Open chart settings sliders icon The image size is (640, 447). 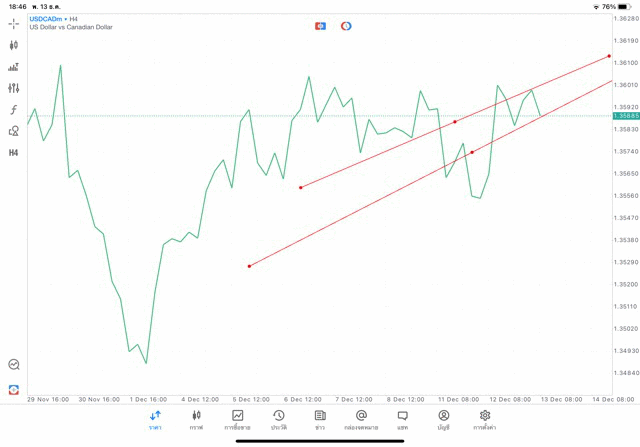pyautogui.click(x=14, y=88)
